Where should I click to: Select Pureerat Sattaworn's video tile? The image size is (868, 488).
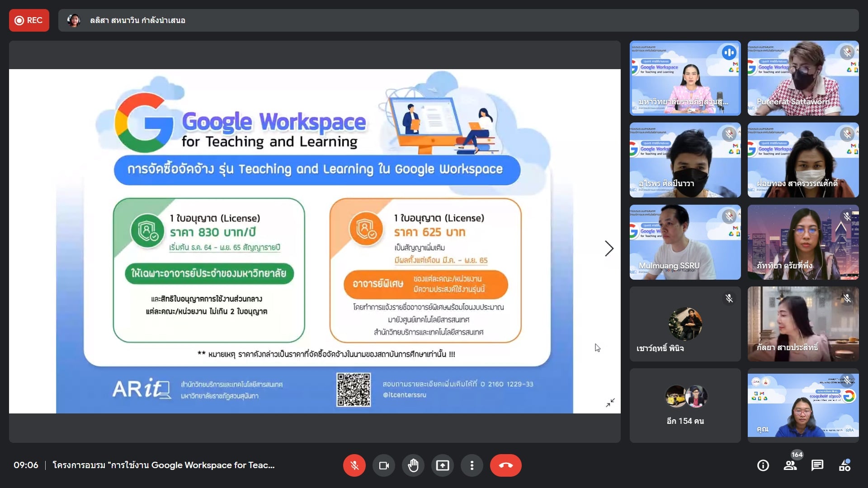coord(803,78)
